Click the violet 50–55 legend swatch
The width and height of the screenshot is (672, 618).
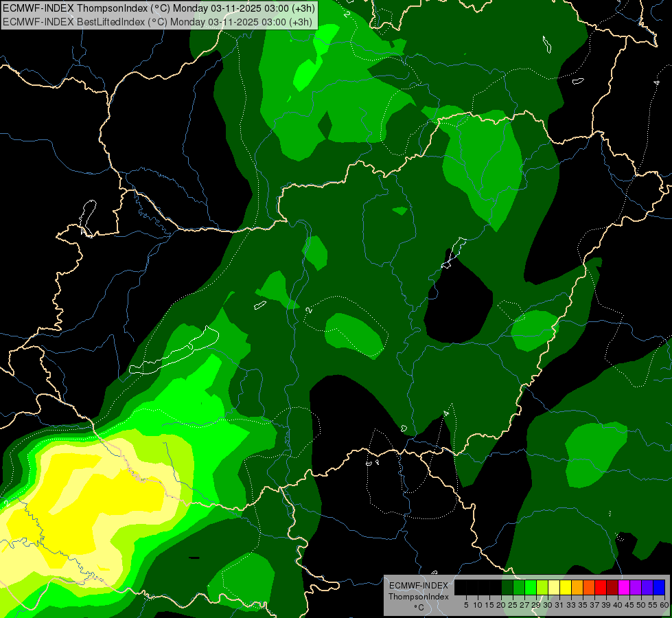[647, 588]
